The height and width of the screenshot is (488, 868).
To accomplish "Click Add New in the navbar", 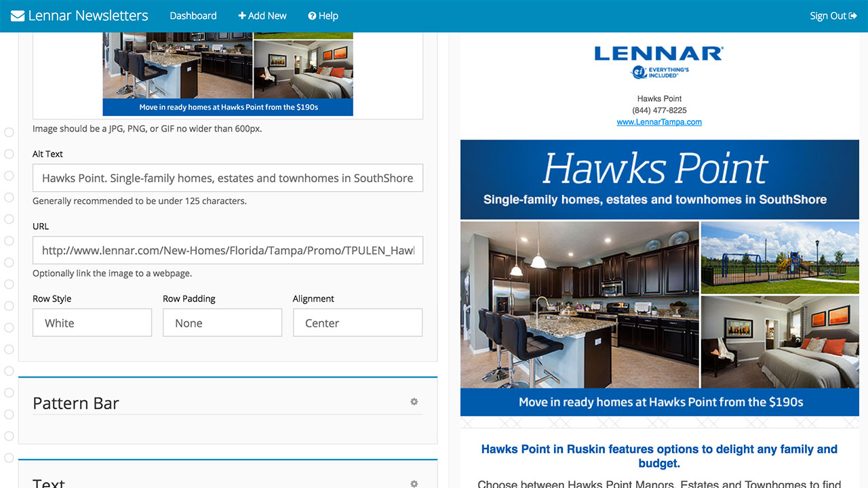I will (x=262, y=16).
